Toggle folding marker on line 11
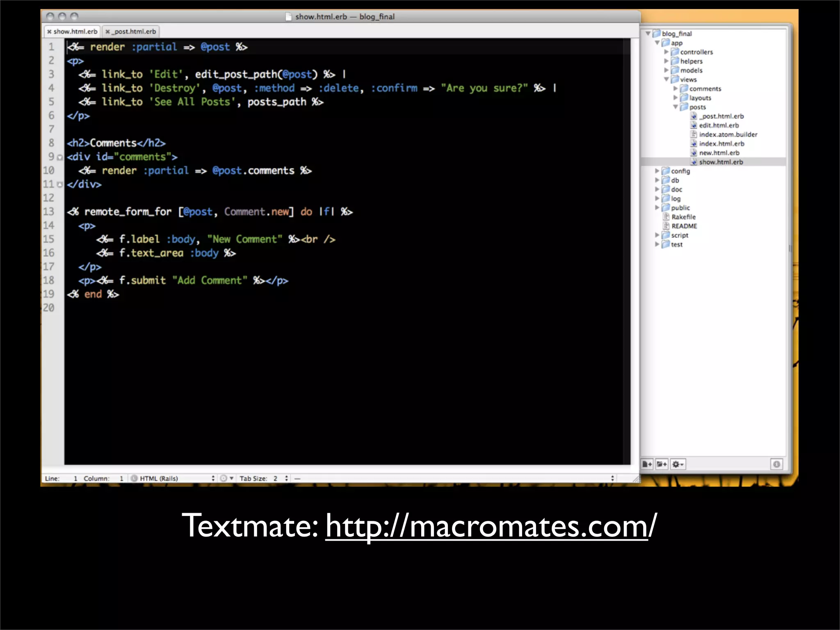Screen dimensions: 840x630 pos(60,185)
